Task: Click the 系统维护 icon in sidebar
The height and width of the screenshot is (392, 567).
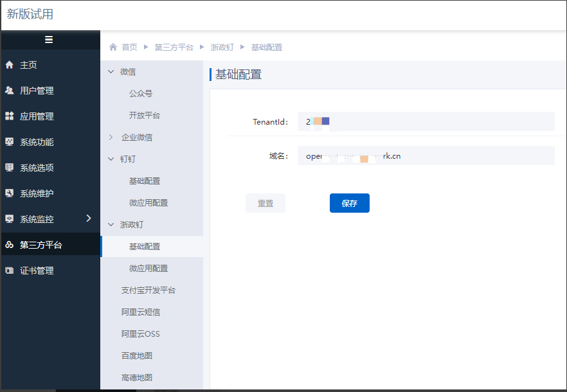Action: click(x=10, y=193)
